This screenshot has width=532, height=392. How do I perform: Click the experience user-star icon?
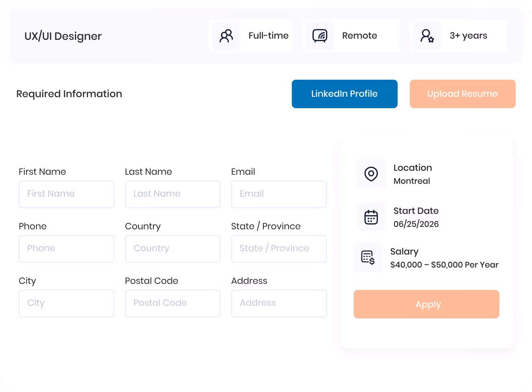tap(427, 36)
